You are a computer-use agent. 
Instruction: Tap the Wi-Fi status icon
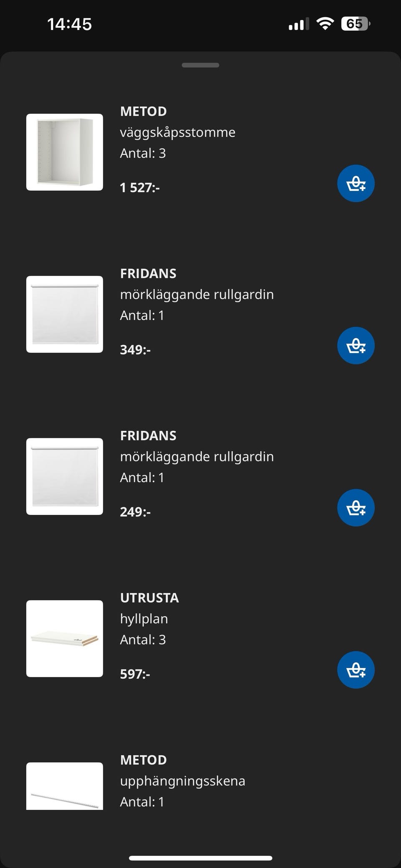pyautogui.click(x=325, y=23)
